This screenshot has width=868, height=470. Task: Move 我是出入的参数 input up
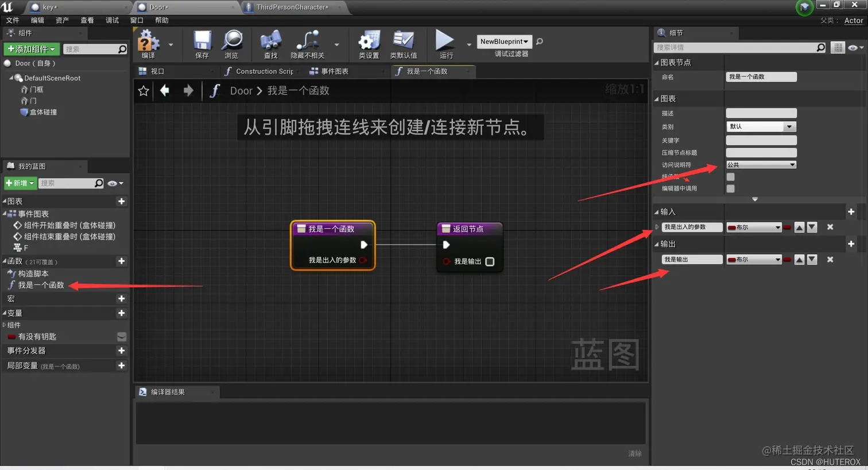pos(799,227)
